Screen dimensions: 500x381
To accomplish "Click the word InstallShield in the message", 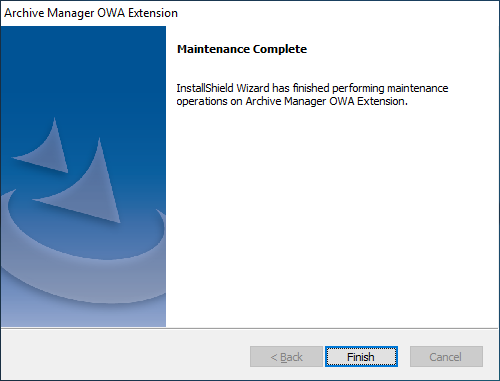I will pos(205,88).
